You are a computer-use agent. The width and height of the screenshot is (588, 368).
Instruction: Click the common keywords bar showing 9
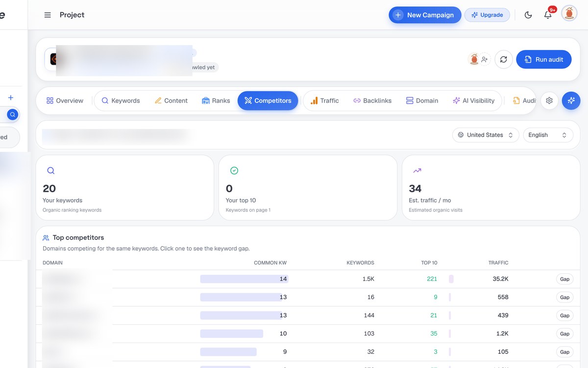(228, 352)
